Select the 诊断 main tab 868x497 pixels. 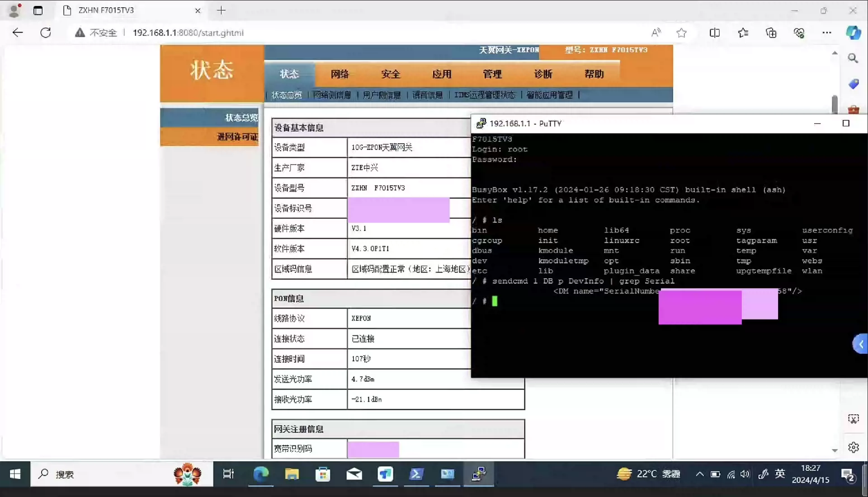(x=543, y=74)
